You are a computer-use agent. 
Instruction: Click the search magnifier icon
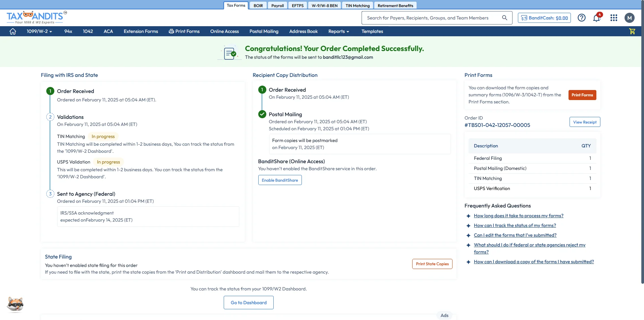click(504, 18)
